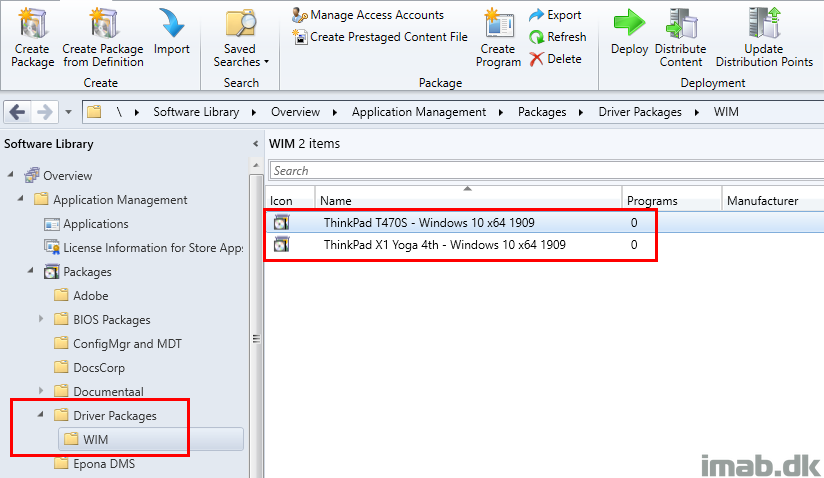The width and height of the screenshot is (824, 478).
Task: Select Software Library in the breadcrumb
Action: coord(196,112)
